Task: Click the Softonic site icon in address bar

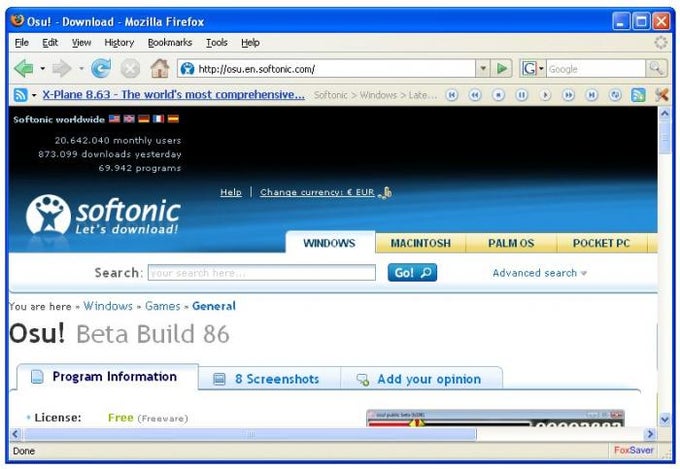Action: click(x=187, y=69)
